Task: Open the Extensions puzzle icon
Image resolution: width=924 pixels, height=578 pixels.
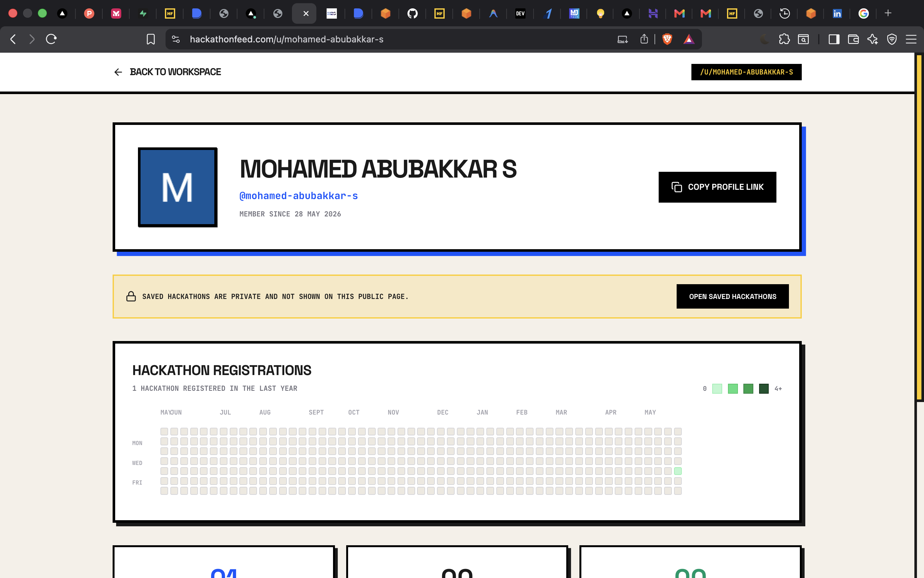Action: click(x=784, y=39)
